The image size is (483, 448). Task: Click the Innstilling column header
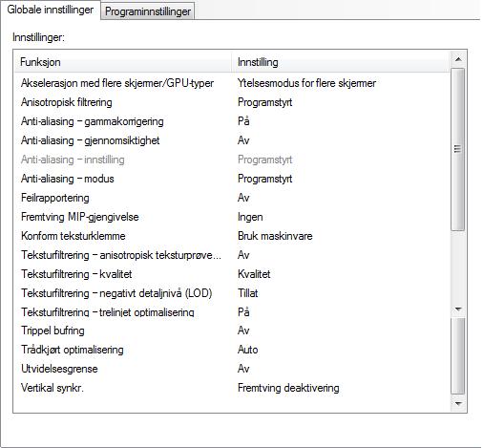341,62
